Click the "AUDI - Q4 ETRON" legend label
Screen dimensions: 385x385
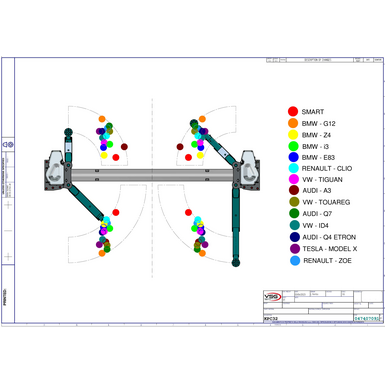(329, 237)
